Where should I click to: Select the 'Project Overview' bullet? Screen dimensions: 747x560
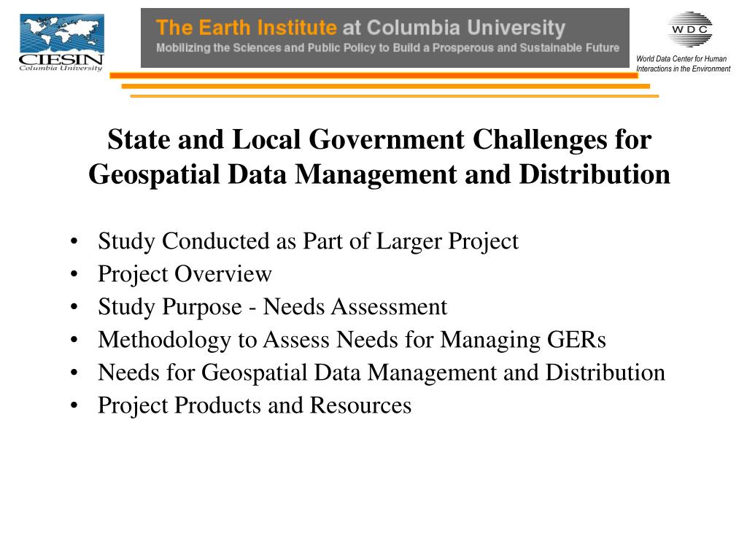[x=185, y=274]
